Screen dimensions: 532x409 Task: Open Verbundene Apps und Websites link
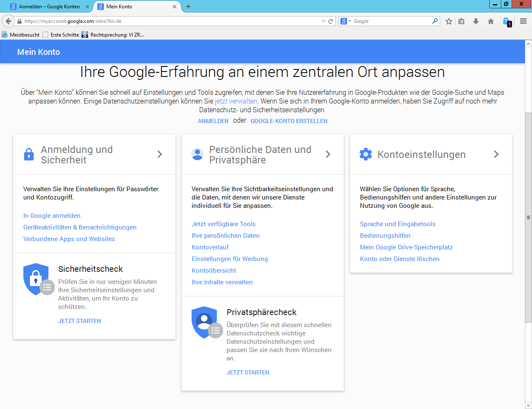point(69,239)
